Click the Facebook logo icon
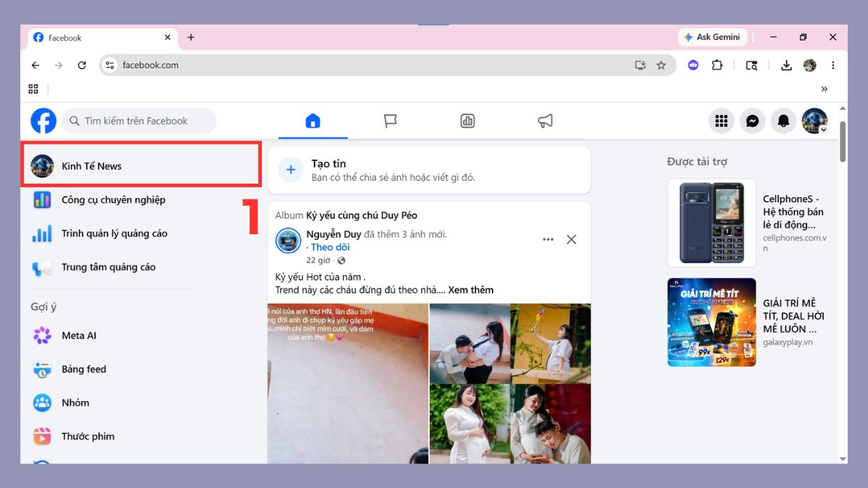Image resolution: width=868 pixels, height=488 pixels. [43, 121]
